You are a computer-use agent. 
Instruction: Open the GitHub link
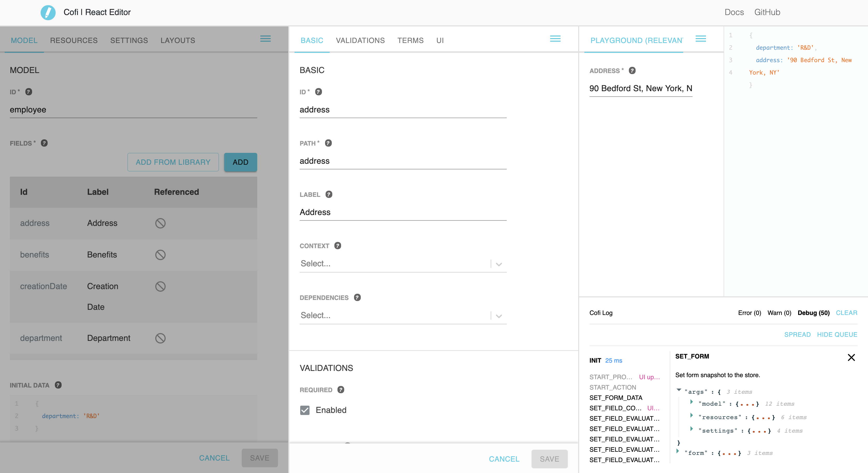(x=767, y=12)
